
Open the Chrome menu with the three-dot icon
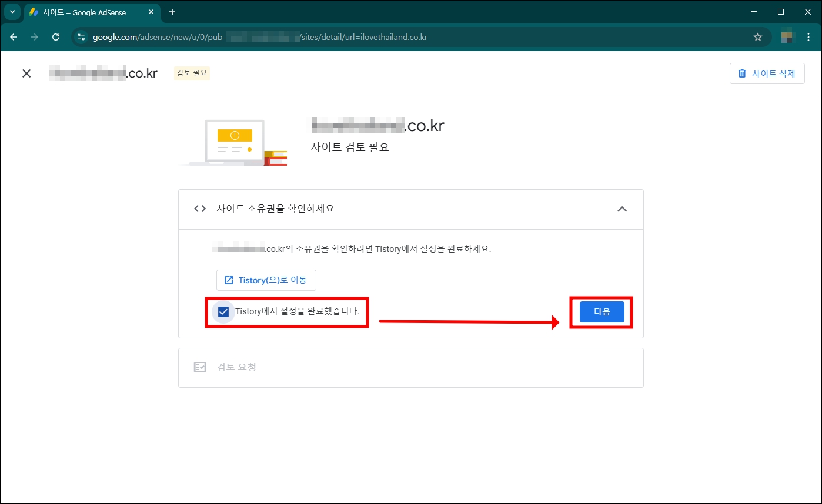[808, 36]
